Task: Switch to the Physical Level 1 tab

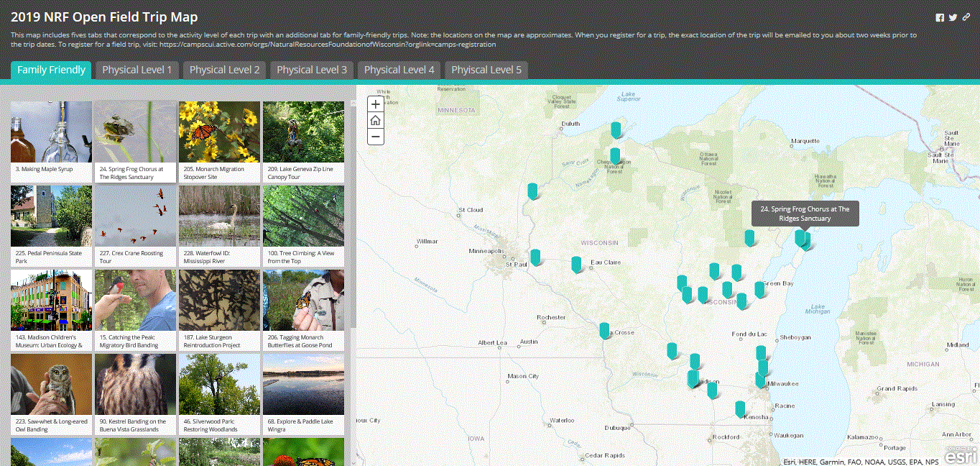Action: [x=137, y=70]
